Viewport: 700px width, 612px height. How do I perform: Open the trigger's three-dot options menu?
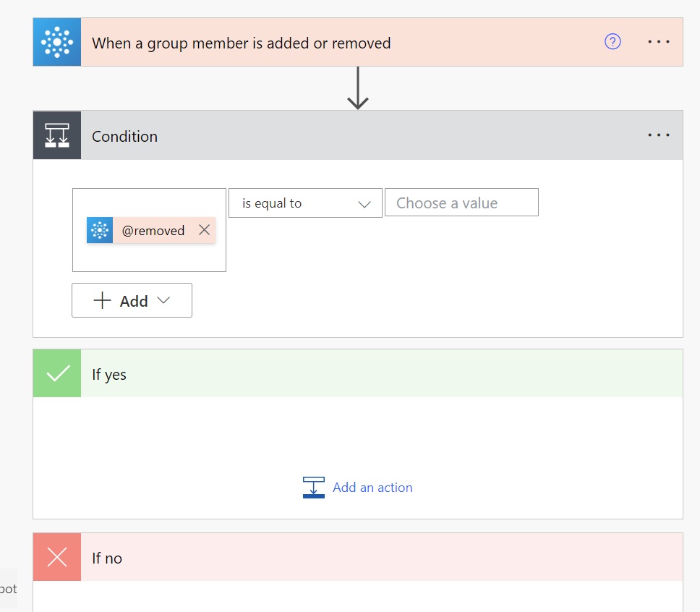pos(659,42)
